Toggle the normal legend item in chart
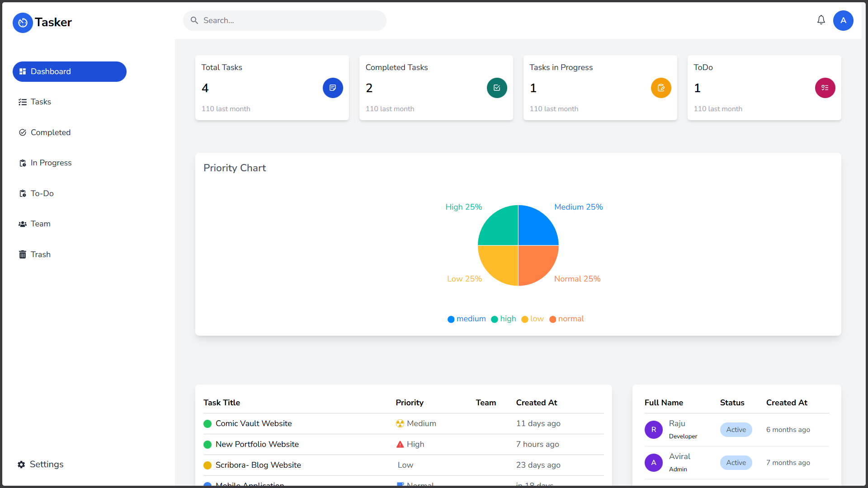Image resolution: width=868 pixels, height=488 pixels. pos(566,319)
